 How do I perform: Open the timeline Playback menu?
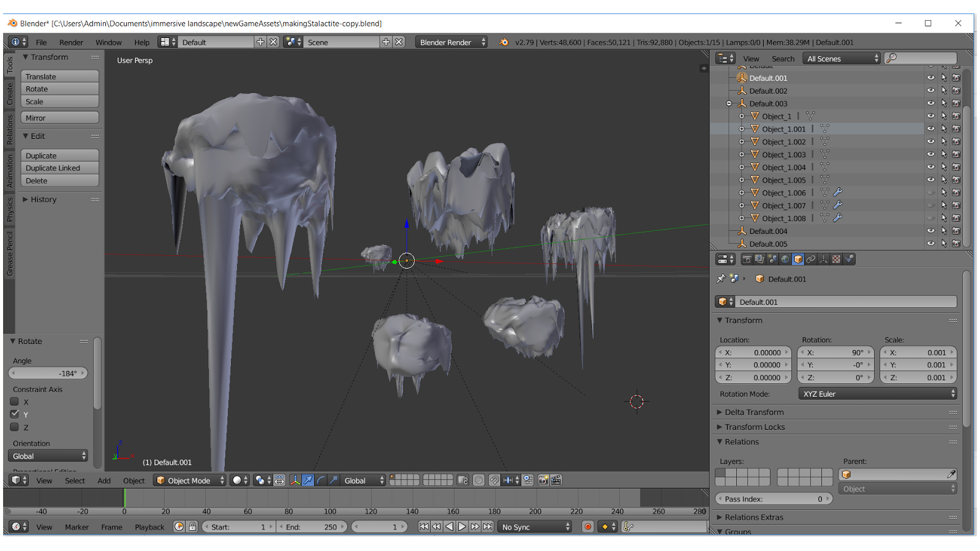149,527
